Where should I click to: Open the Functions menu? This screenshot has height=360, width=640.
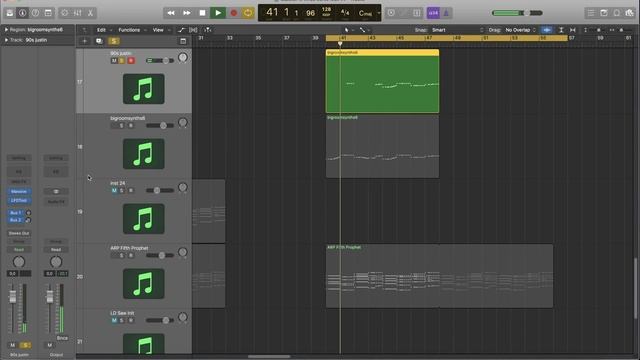[x=131, y=30]
